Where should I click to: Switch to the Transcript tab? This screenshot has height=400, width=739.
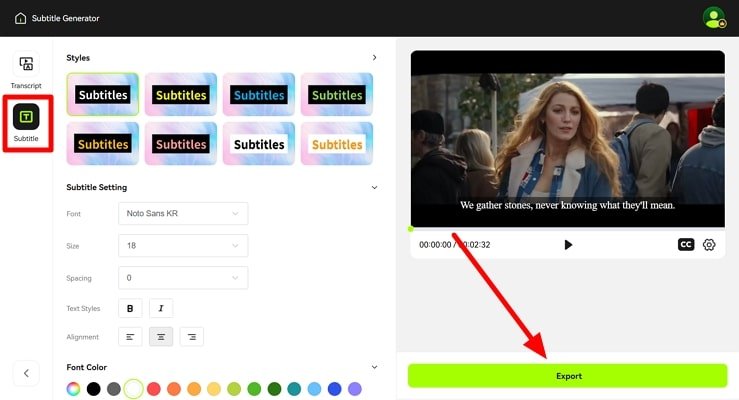click(x=26, y=71)
